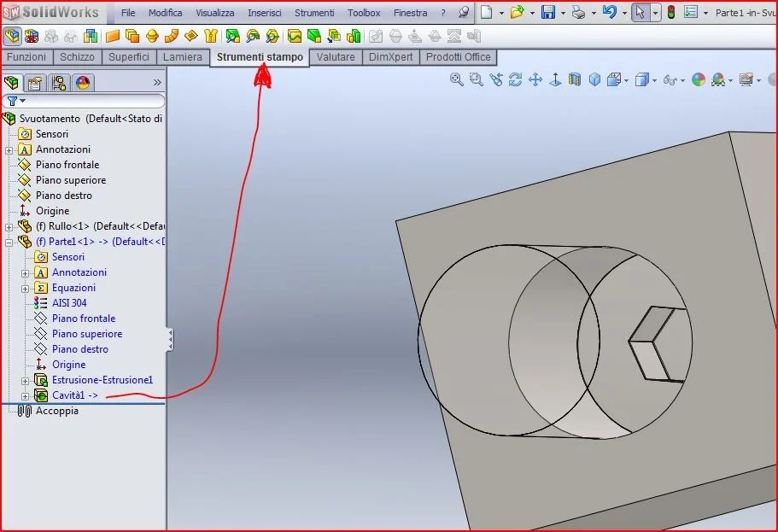Open the Inserisci menu
Viewport: 778px width, 532px height.
[265, 13]
